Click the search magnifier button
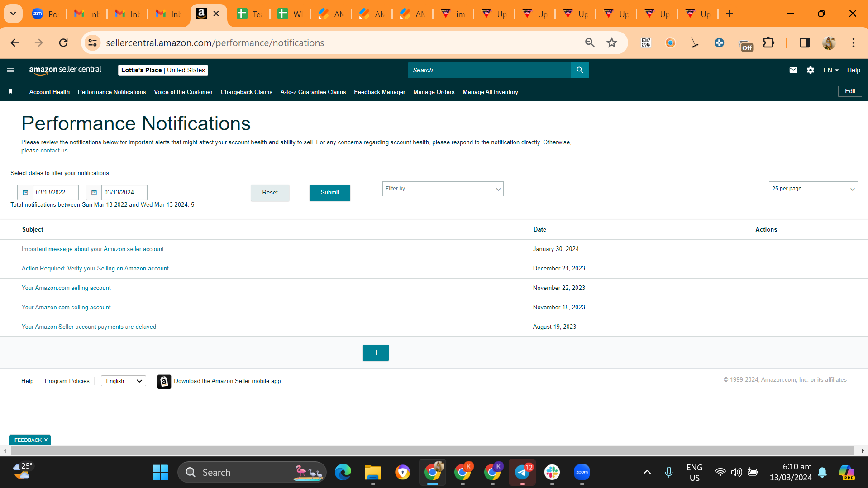 coord(580,70)
